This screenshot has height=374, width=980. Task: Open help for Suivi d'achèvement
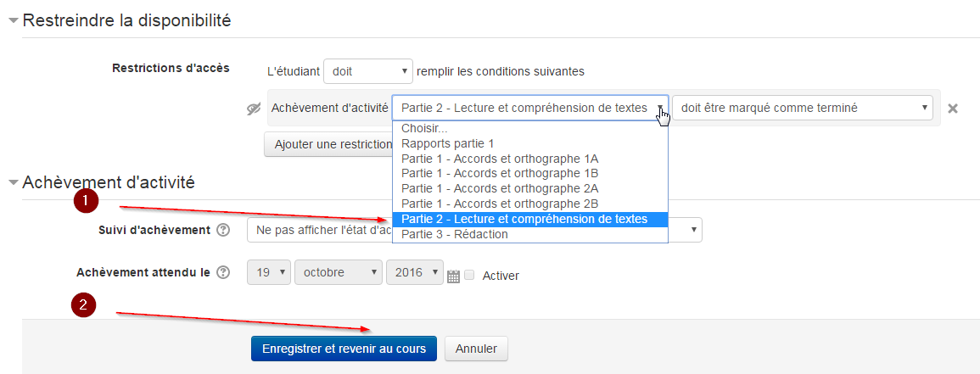tap(223, 230)
